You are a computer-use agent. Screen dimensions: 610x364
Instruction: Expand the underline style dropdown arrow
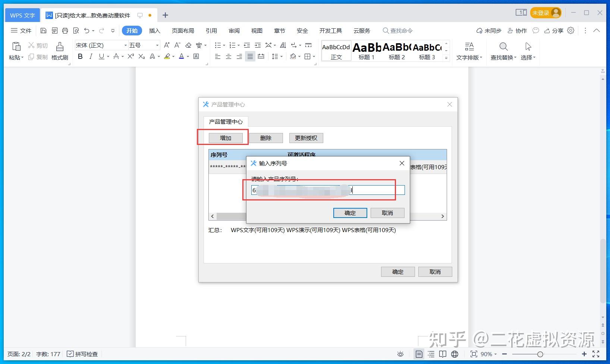click(108, 57)
